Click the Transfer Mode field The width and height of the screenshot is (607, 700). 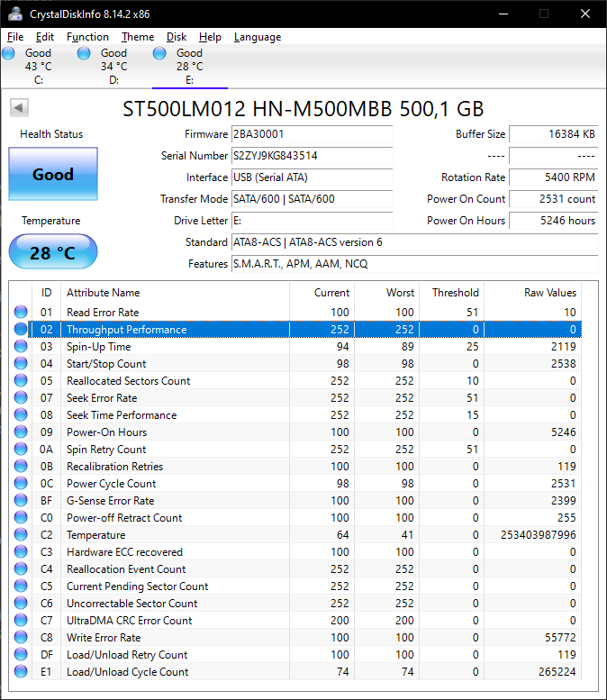[312, 199]
